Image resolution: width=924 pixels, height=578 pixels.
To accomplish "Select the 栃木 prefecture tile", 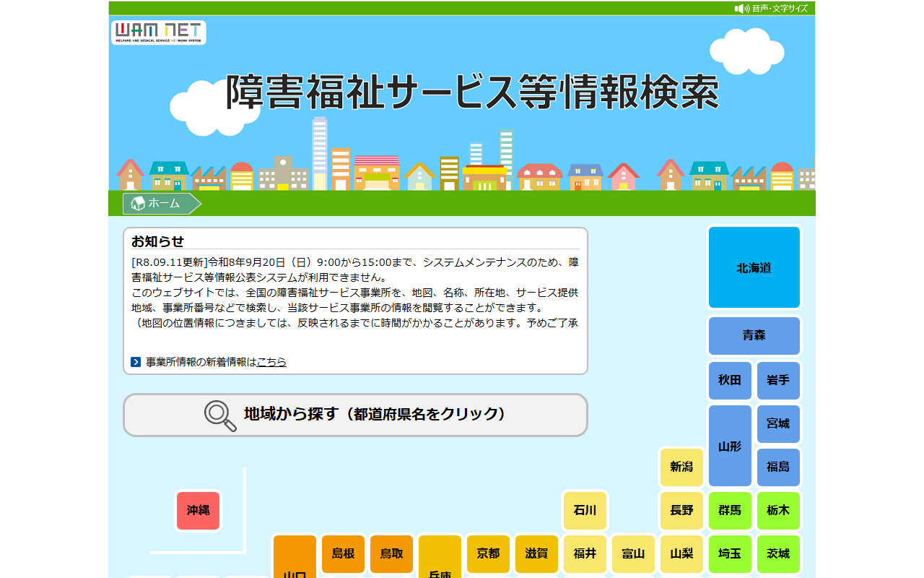I will pyautogui.click(x=778, y=510).
